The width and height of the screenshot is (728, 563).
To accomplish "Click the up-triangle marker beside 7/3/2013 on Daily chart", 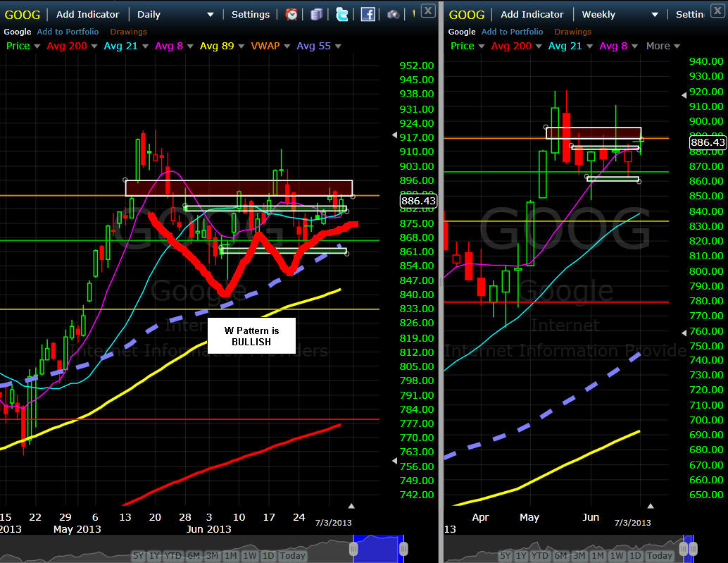I will [x=351, y=506].
